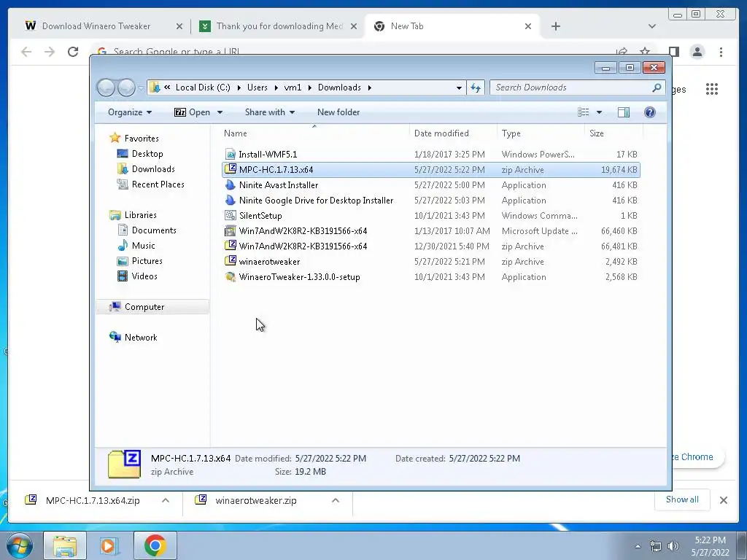
Task: Select Network in the navigation pane
Action: (x=141, y=338)
